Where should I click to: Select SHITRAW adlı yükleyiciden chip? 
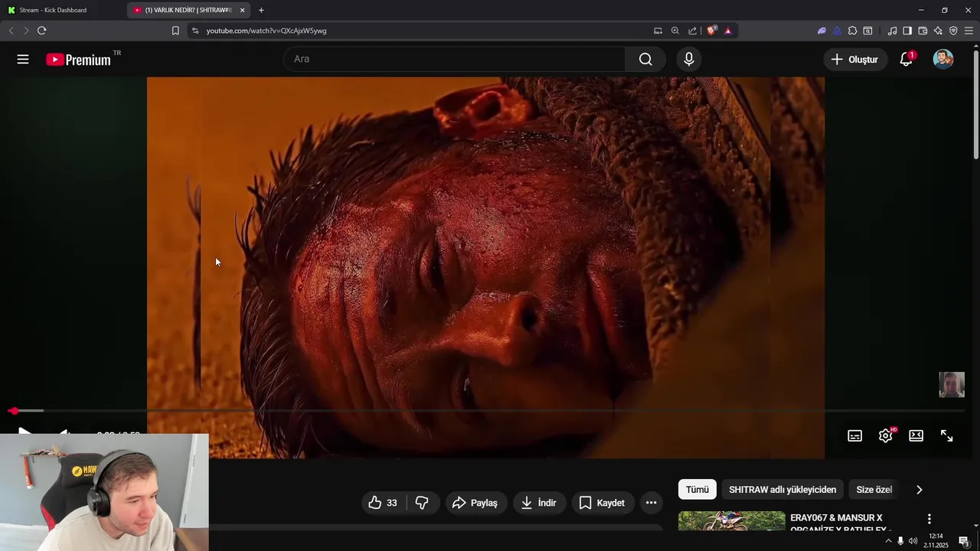tap(782, 490)
